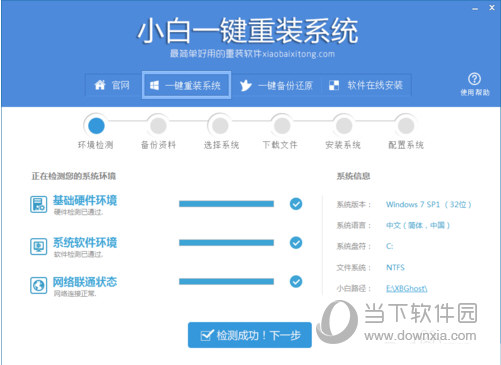Click the 系统软件环境 progress bar
Screen dimensions: 501x365
click(226, 243)
